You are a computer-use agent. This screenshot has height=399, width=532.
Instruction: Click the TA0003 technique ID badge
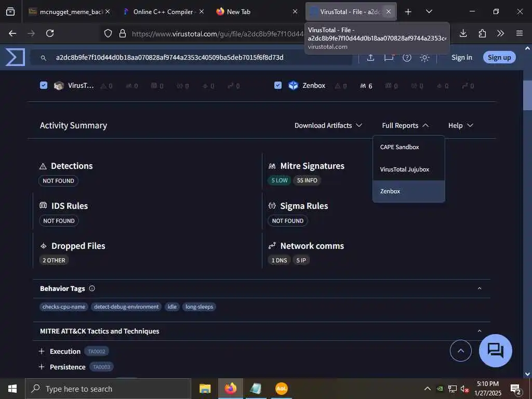pyautogui.click(x=101, y=367)
